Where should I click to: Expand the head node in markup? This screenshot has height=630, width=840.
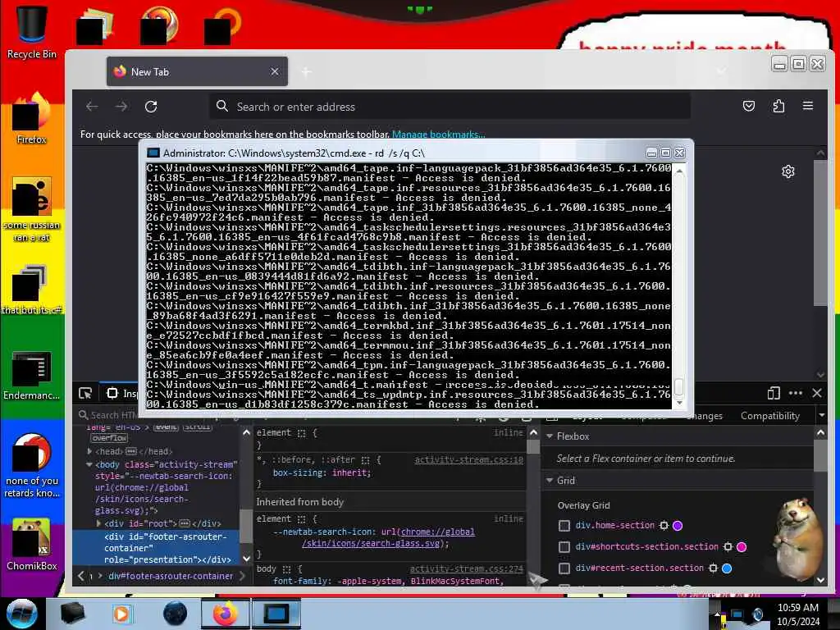tap(89, 452)
